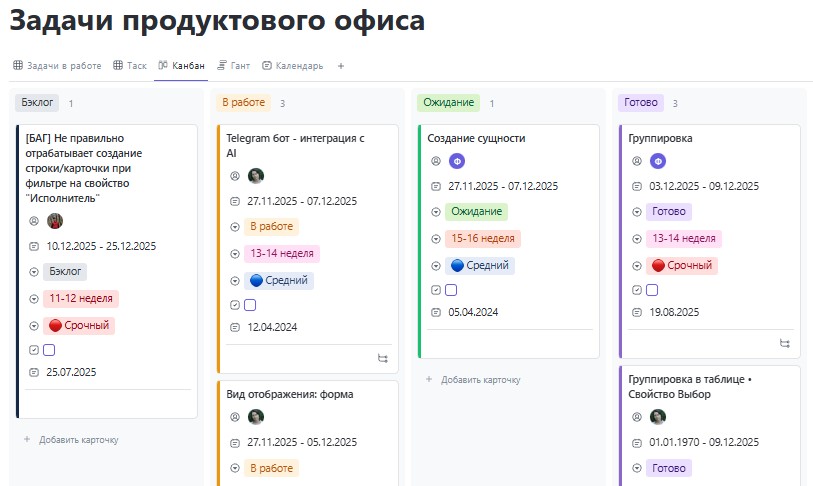Open the Создание сущности card title
The height and width of the screenshot is (486, 813).
476,138
